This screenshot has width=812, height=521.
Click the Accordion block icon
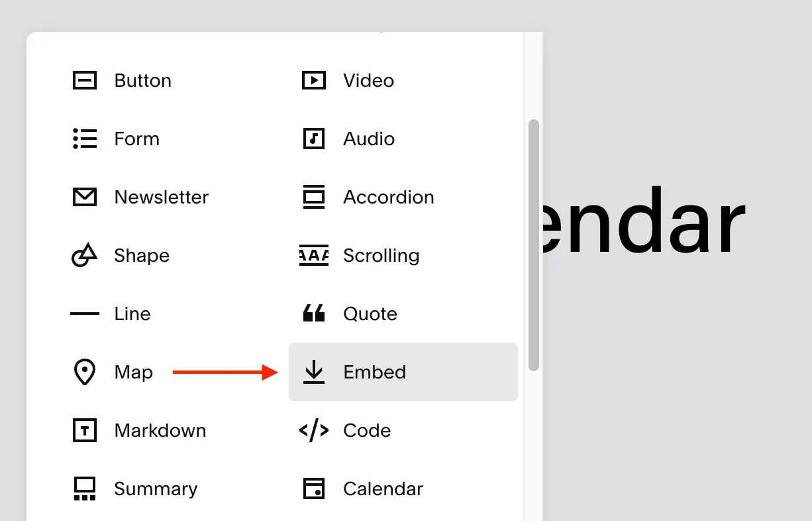pos(313,198)
